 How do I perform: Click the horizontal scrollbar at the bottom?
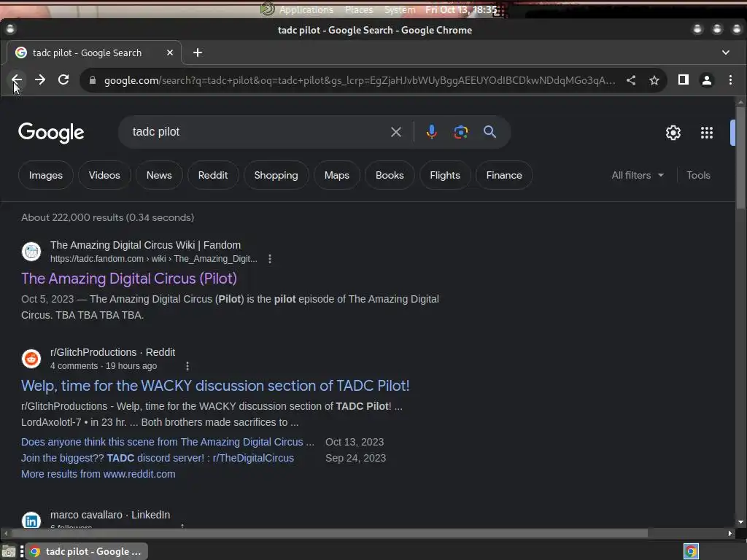point(329,533)
